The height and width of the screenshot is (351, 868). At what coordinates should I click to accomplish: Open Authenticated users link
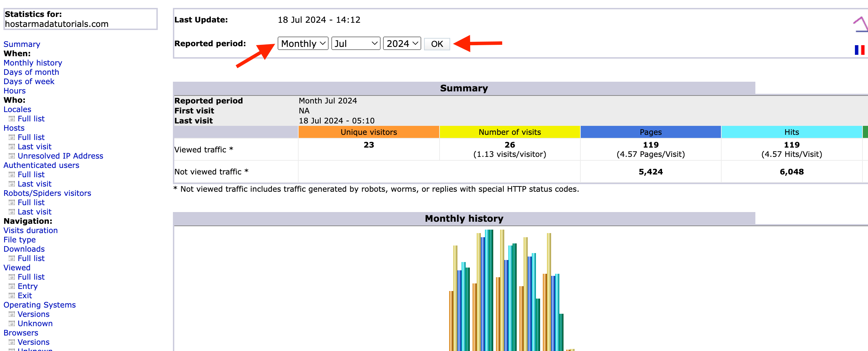41,165
